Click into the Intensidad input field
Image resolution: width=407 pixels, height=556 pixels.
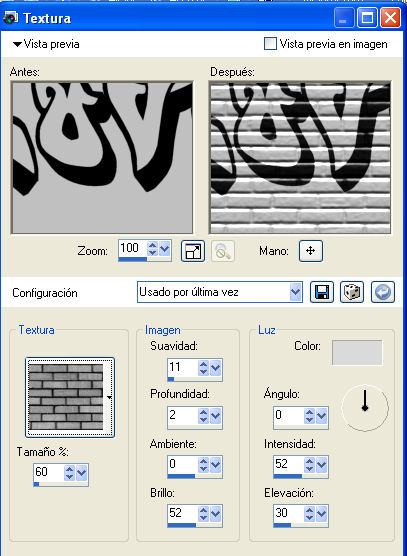tap(289, 464)
